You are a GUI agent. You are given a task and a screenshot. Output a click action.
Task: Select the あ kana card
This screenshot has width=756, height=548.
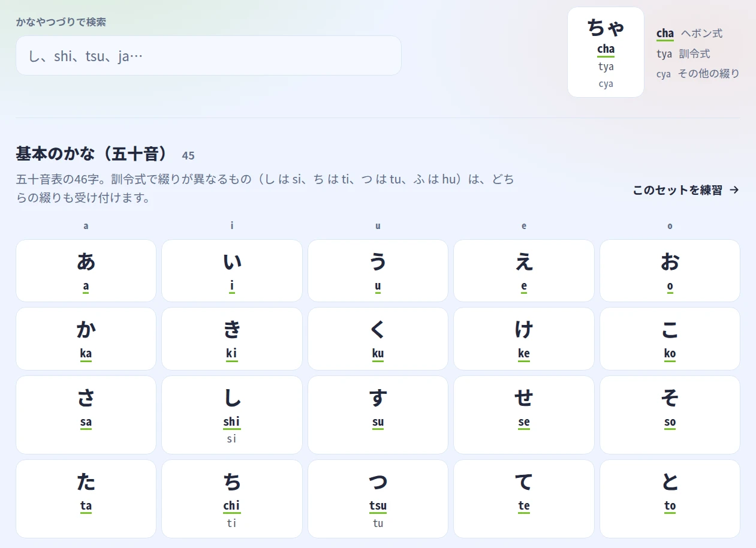click(86, 270)
